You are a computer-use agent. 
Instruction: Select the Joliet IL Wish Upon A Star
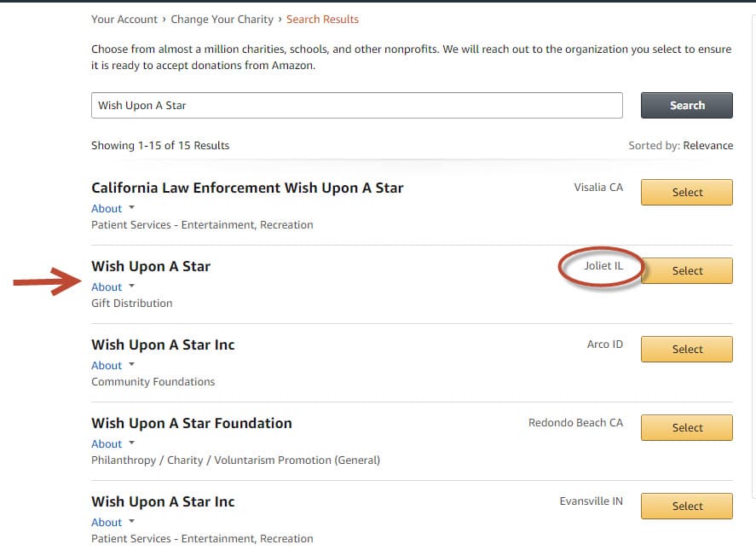pyautogui.click(x=687, y=271)
